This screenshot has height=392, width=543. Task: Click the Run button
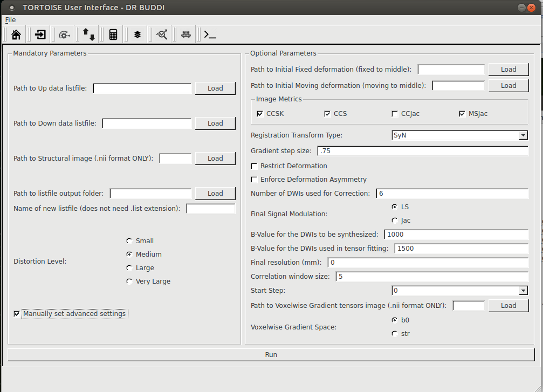click(x=271, y=355)
